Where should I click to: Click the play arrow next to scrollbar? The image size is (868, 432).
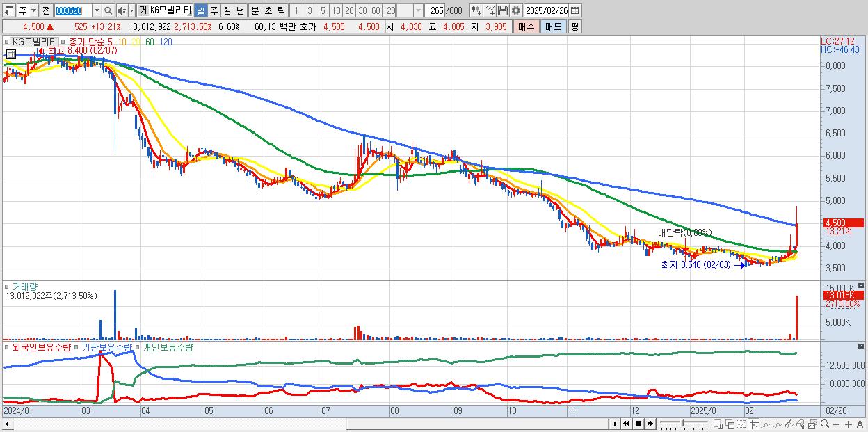pyautogui.click(x=616, y=424)
